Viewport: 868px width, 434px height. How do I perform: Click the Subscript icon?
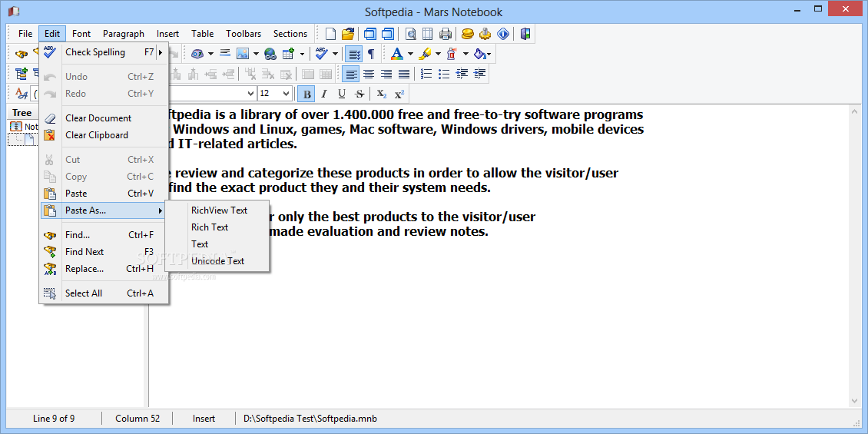click(382, 94)
